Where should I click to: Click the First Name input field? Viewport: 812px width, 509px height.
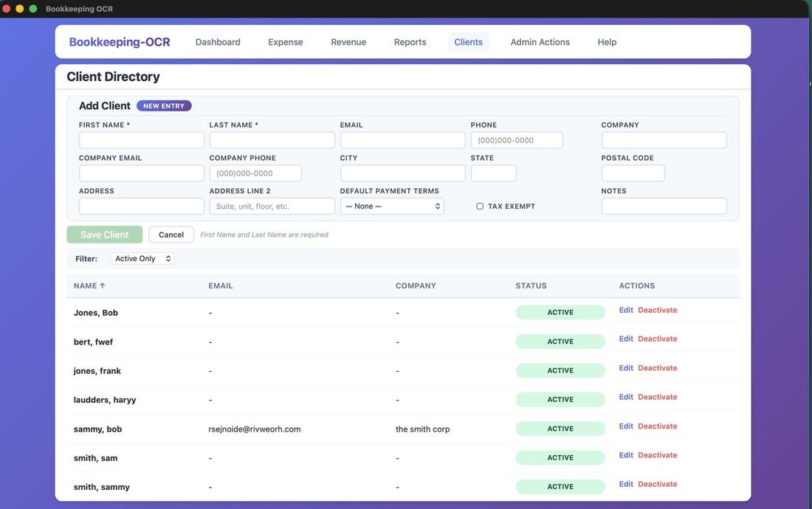tap(141, 139)
